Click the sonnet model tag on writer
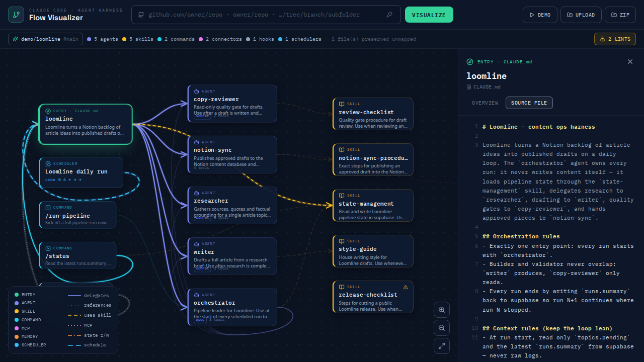The width and height of the screenshot is (644, 362). pos(203,268)
